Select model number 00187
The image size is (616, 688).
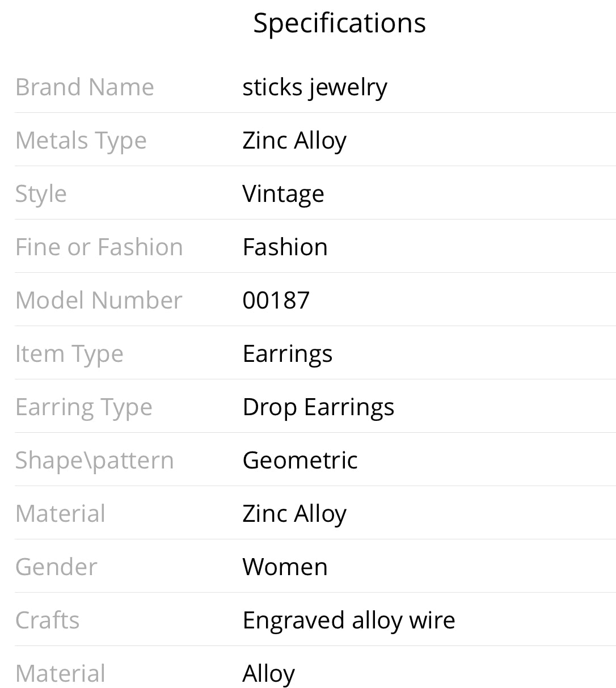[276, 301]
